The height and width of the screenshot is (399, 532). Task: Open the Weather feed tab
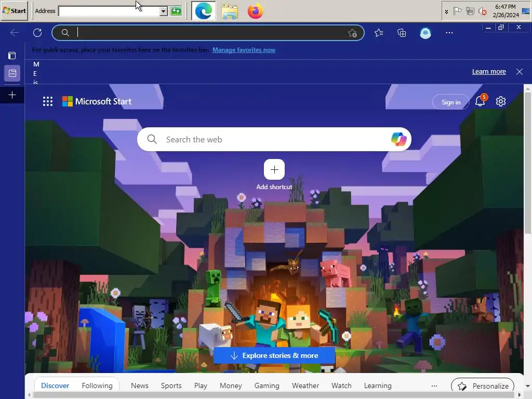tap(305, 386)
